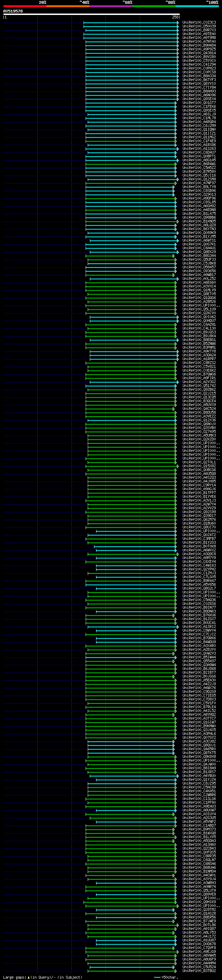Select hit UniRef100_C1ML78
Viewport: 222px width, 980px height.
[199, 118]
